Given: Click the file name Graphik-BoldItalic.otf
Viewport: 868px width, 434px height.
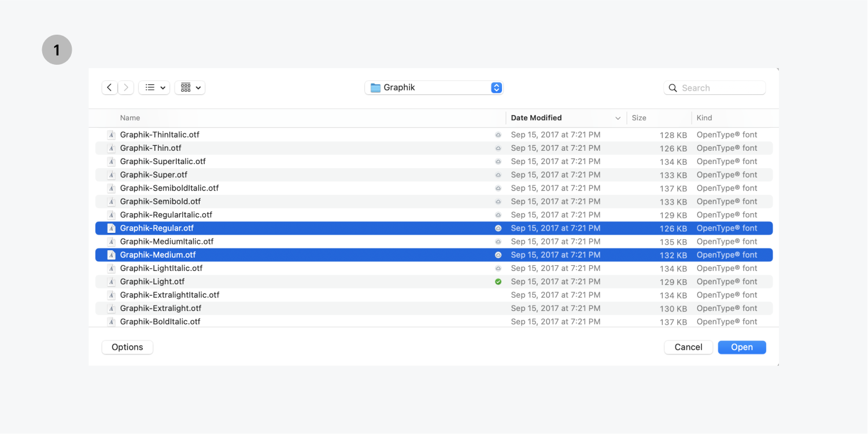Looking at the screenshot, I should [x=160, y=321].
